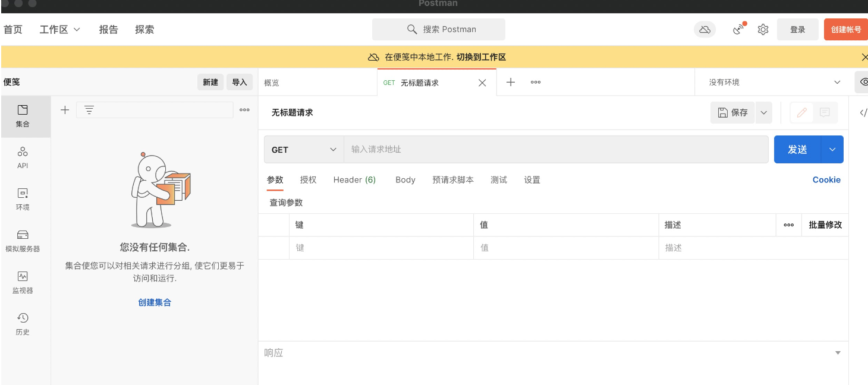Viewport: 868px width, 385px height.
Task: Open the query params column options ellipsis
Action: coord(789,225)
